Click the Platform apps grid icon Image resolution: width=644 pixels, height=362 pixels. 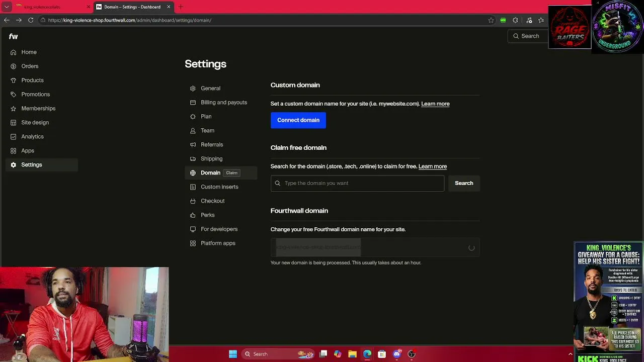pyautogui.click(x=193, y=243)
